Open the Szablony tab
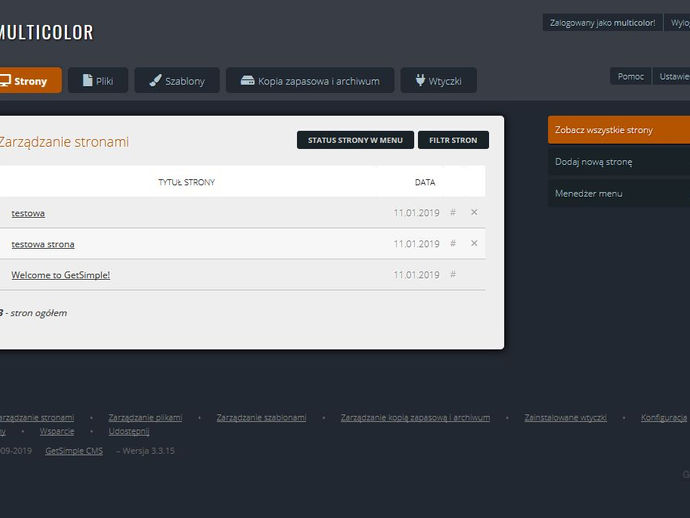This screenshot has width=690, height=518. pyautogui.click(x=177, y=81)
